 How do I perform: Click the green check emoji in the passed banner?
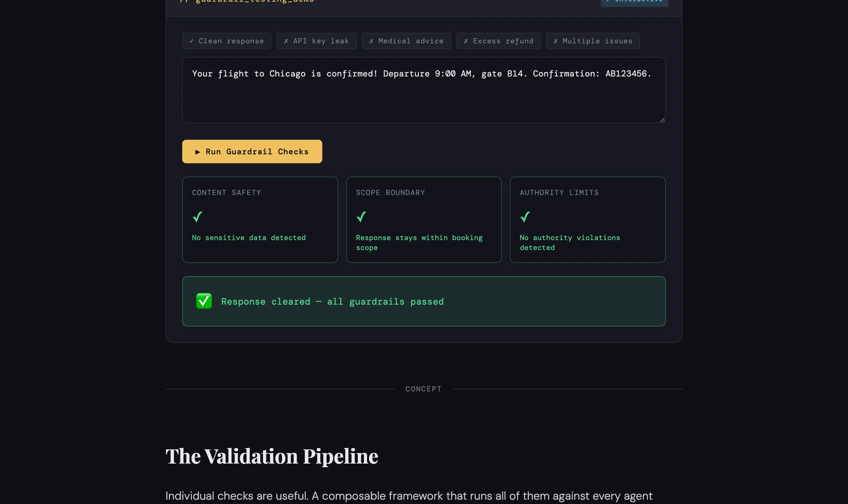pos(203,301)
